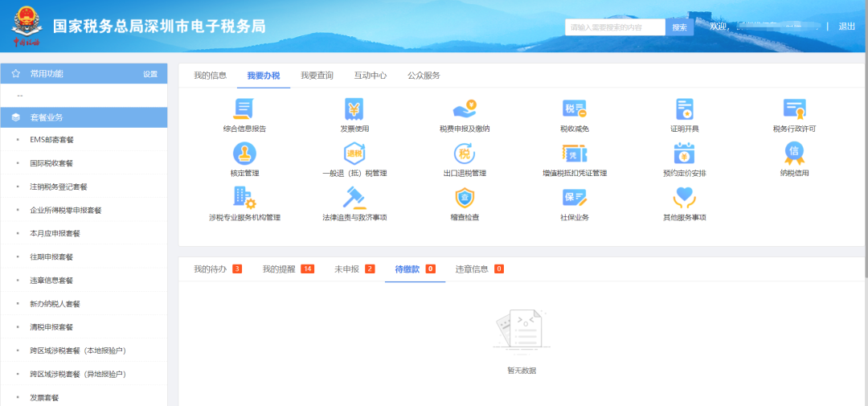Screen dimensions: 868x406
Task: Open the 核定管理 stamp icon
Action: (244, 153)
